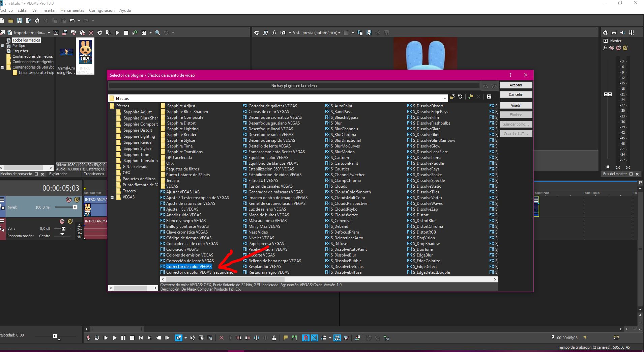Insert a marker using the yellow flag icon

pos(286,338)
